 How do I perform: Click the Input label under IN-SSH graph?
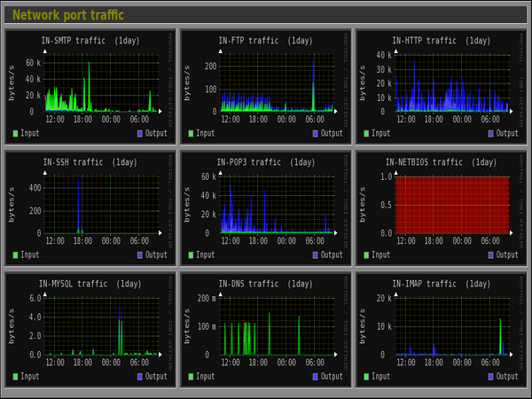pos(30,255)
